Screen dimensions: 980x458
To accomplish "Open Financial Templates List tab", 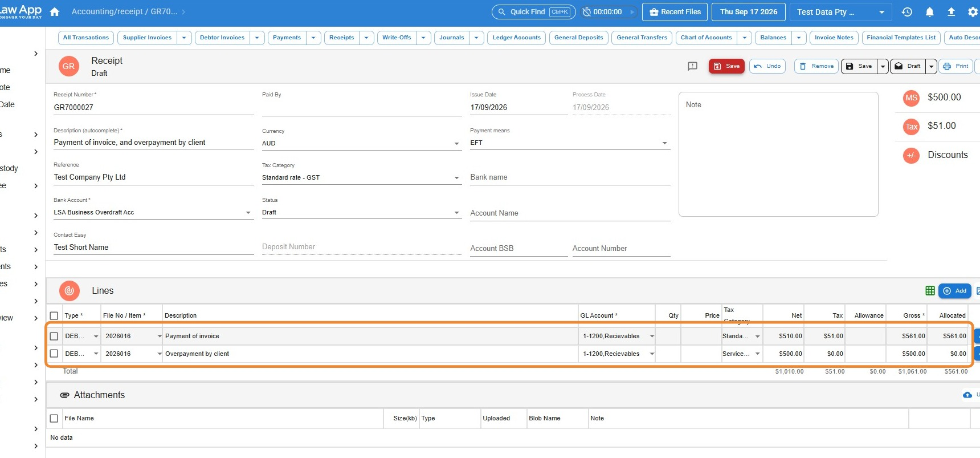I will click(x=901, y=38).
